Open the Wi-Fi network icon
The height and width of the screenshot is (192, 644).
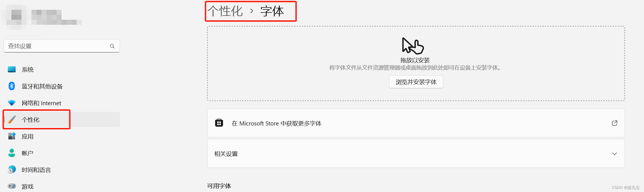[x=12, y=103]
